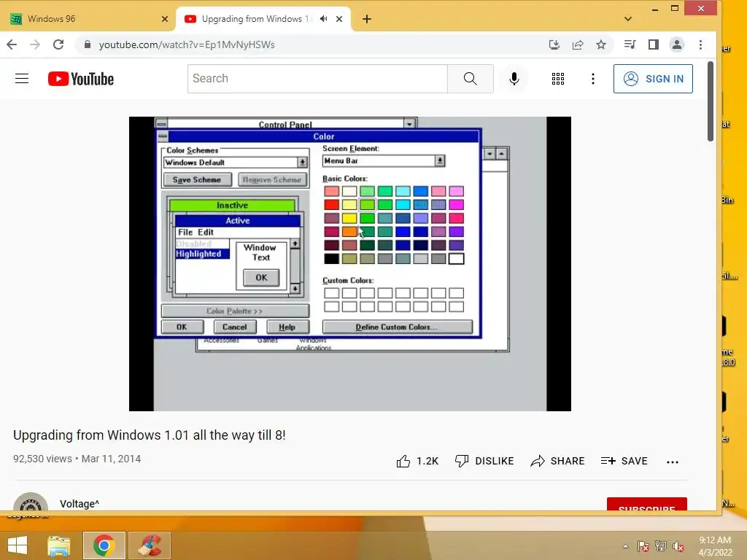Go to YouTube home via logo
Screen dimensions: 747x560
click(81, 79)
